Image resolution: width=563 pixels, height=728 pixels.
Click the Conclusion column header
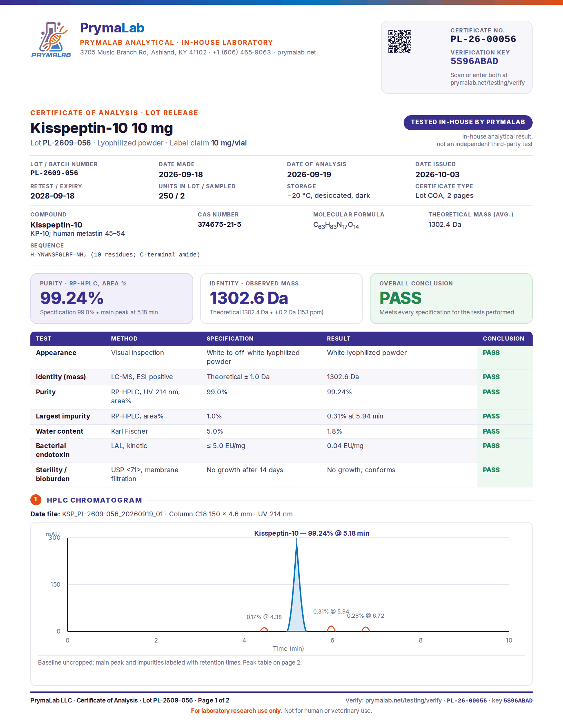(x=503, y=338)
